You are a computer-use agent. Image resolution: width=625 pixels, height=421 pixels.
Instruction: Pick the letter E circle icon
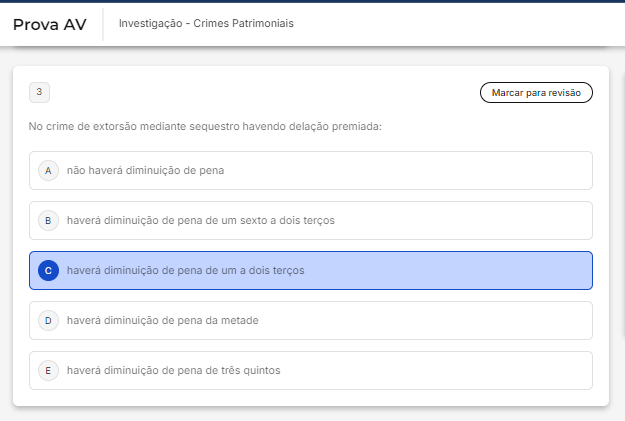[47, 370]
